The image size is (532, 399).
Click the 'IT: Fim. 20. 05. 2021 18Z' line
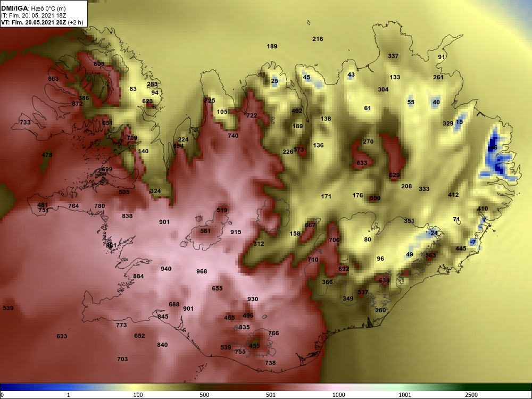33,15
